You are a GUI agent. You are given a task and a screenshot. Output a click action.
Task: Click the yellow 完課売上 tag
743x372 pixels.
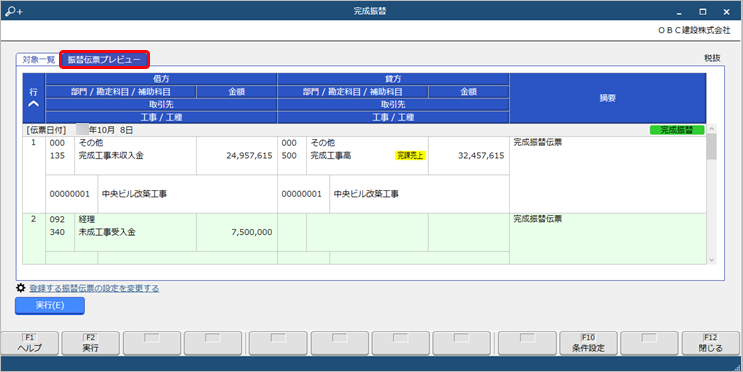[410, 155]
